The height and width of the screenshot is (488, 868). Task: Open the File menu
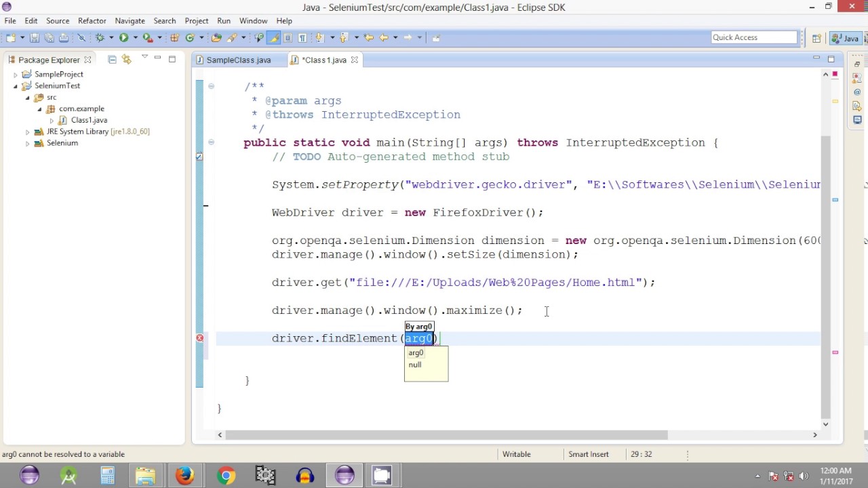(10, 21)
